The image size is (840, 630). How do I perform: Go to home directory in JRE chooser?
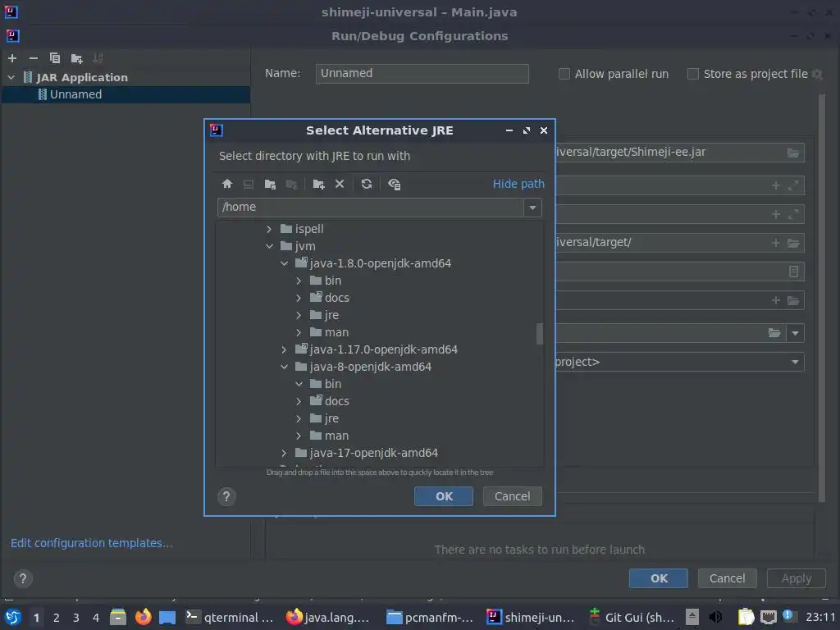click(x=226, y=184)
